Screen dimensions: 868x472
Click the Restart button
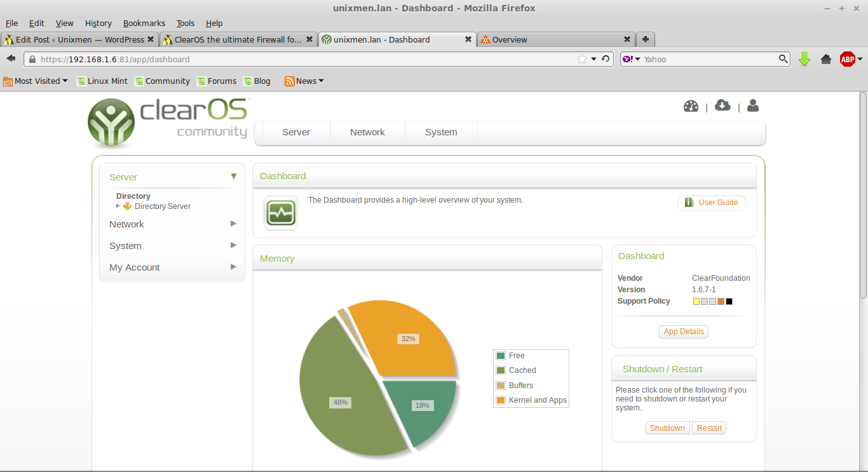[709, 428]
